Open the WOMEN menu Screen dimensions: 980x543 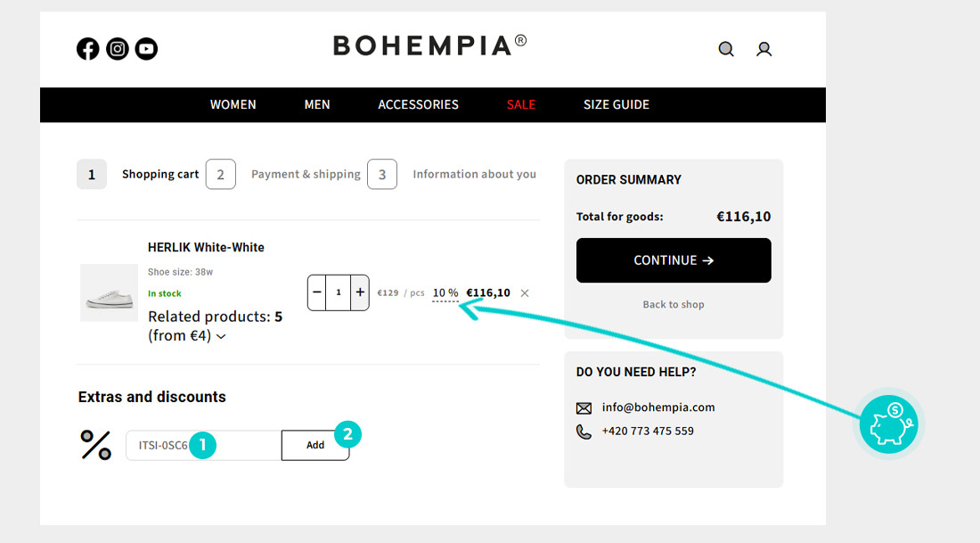click(233, 104)
